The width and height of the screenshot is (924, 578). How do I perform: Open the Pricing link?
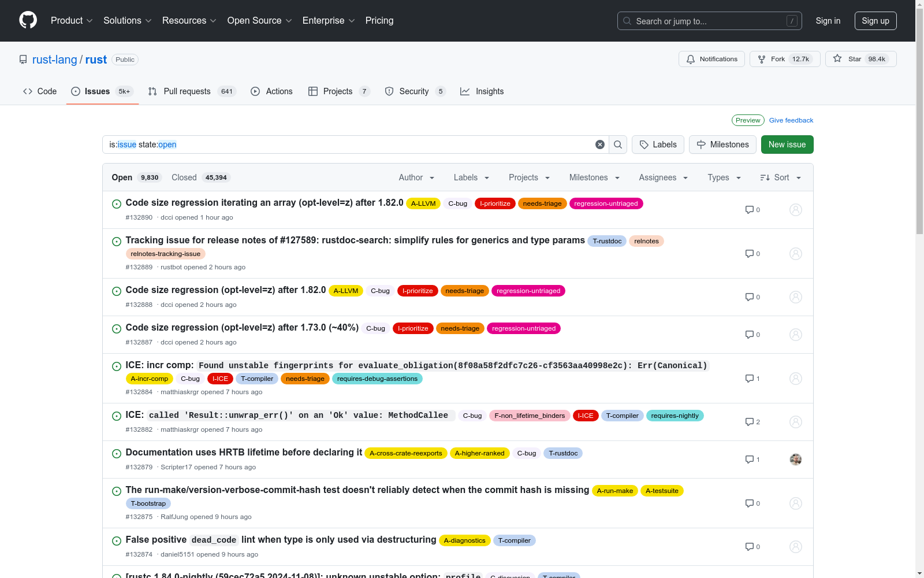click(x=379, y=21)
